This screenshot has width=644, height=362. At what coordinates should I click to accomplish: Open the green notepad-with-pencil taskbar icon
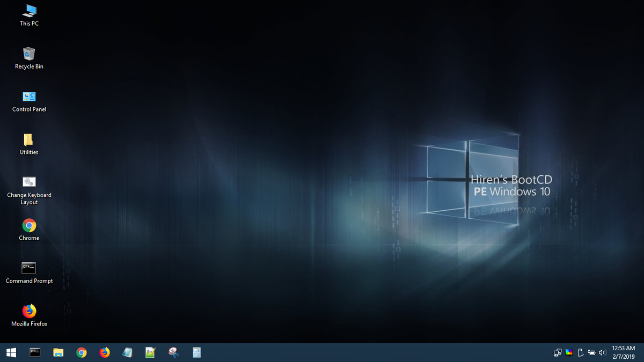[x=150, y=352]
